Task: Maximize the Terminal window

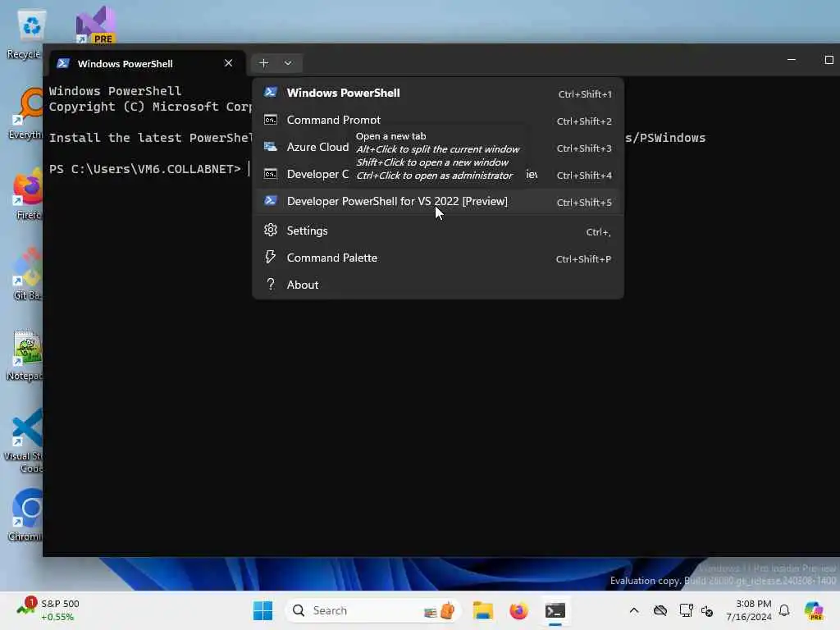Action: (829, 60)
